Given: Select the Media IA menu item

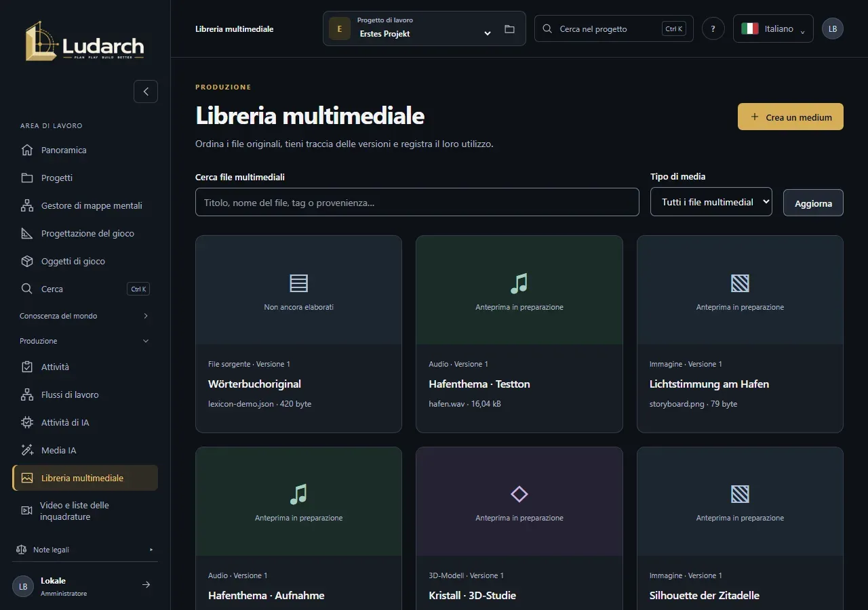Looking at the screenshot, I should (85, 450).
